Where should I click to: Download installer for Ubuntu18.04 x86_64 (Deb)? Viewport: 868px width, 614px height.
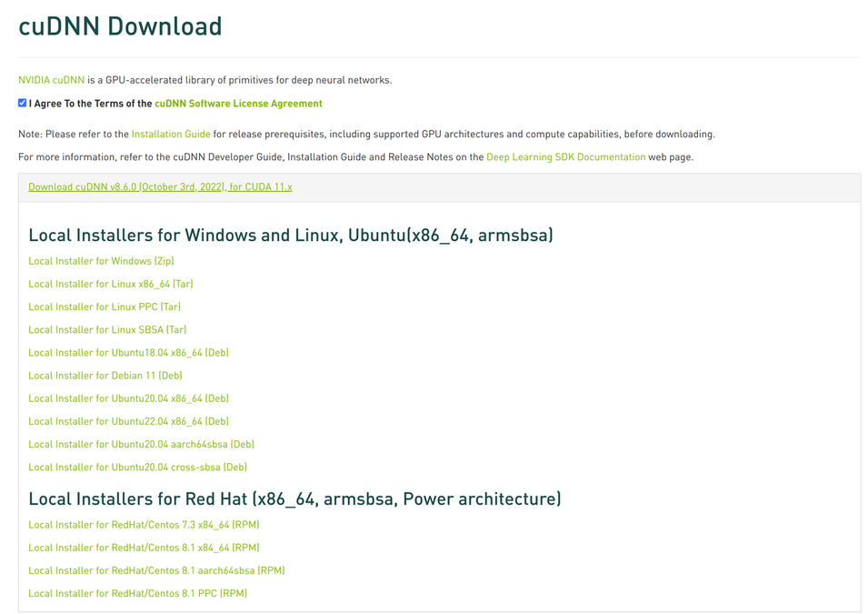[x=128, y=353]
